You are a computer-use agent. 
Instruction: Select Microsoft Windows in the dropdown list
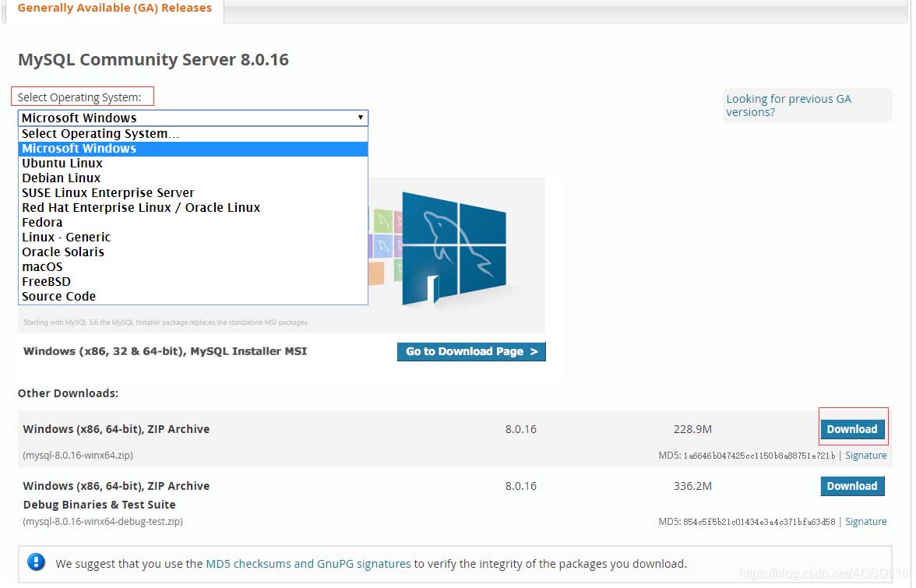(x=193, y=149)
